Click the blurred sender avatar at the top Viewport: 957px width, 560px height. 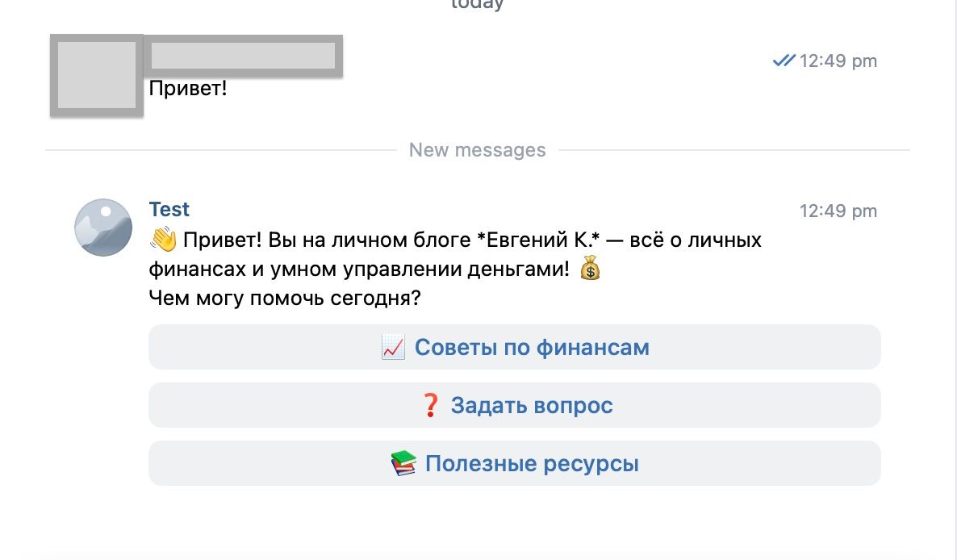click(x=95, y=75)
